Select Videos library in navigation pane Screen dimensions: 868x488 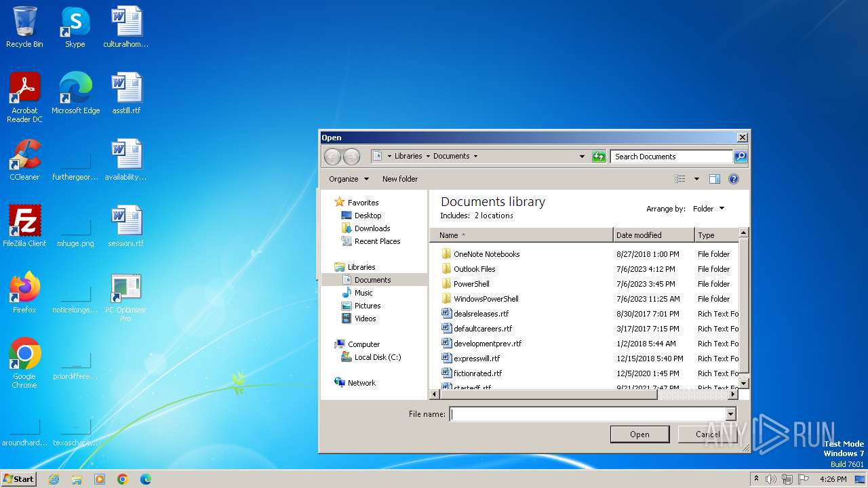coord(365,319)
